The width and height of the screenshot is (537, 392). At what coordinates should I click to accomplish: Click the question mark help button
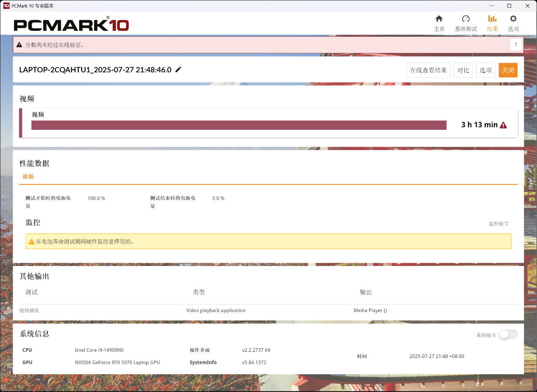coord(516,44)
